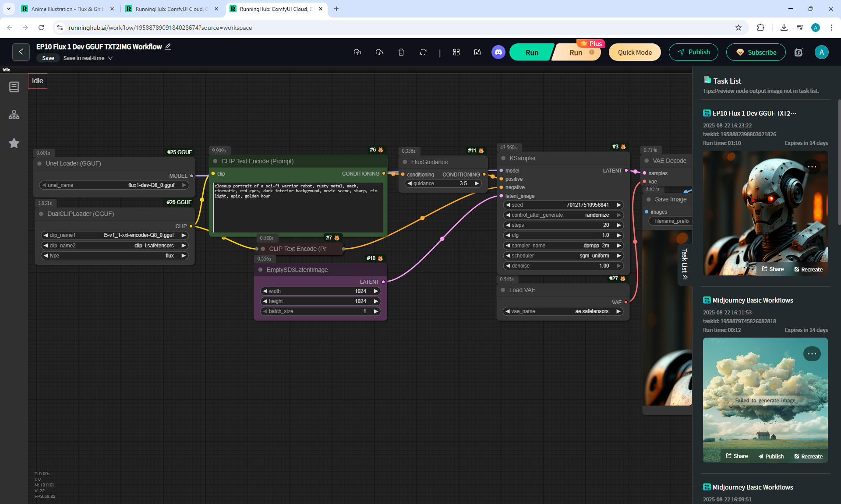Toggle the Load VAE node collapse dot
Screen dimensions: 841x504
point(503,290)
